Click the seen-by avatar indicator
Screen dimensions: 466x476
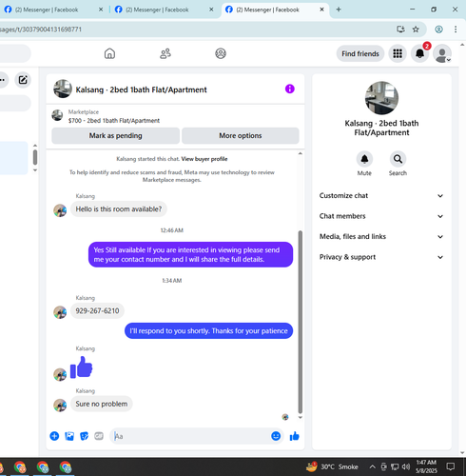[285, 417]
